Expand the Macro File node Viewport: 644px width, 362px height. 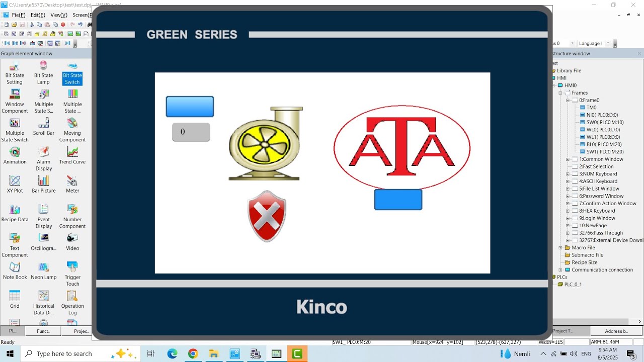point(560,248)
